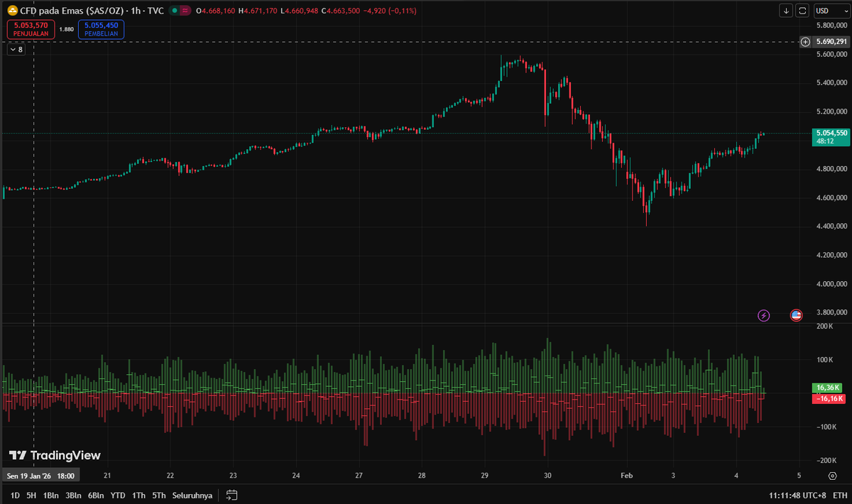Click date 30 on the time axis
Image resolution: width=852 pixels, height=504 pixels.
pyautogui.click(x=547, y=476)
